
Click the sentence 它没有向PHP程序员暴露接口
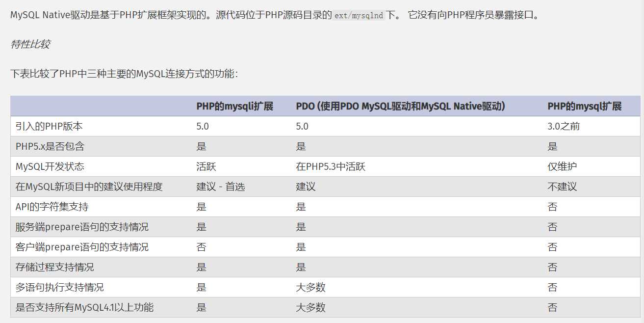coord(475,15)
